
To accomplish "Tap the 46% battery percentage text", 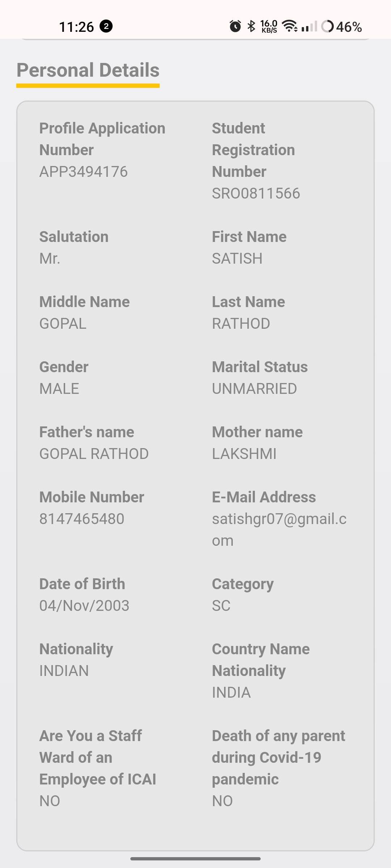I will tap(349, 27).
